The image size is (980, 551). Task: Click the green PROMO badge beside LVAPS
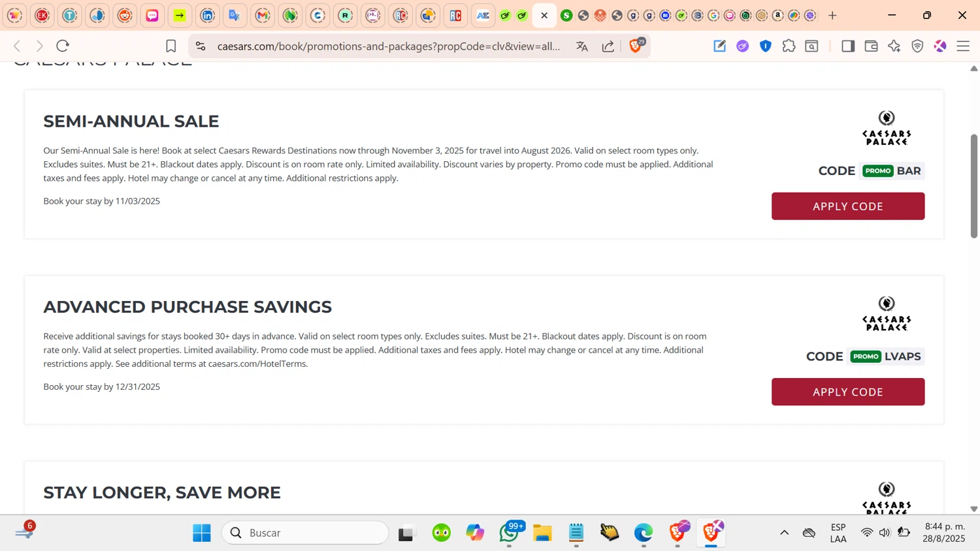866,356
